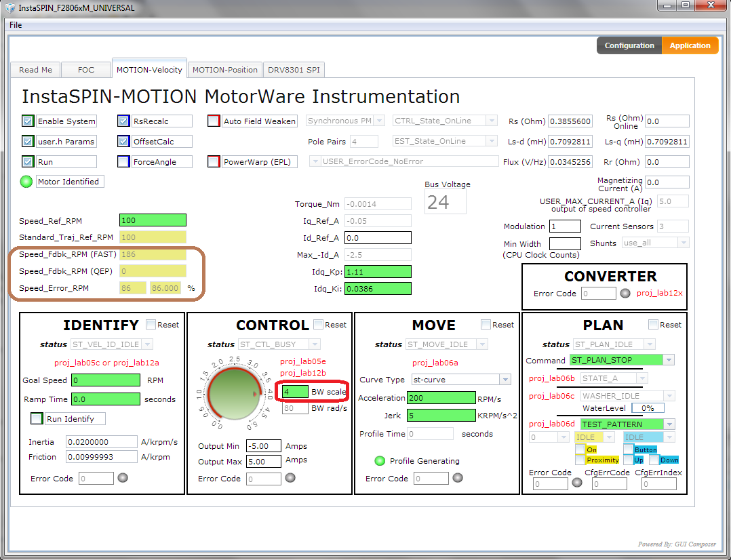Viewport: 731px width, 560px height.
Task: Select the MOTION-Velocity tab
Action: pos(149,69)
